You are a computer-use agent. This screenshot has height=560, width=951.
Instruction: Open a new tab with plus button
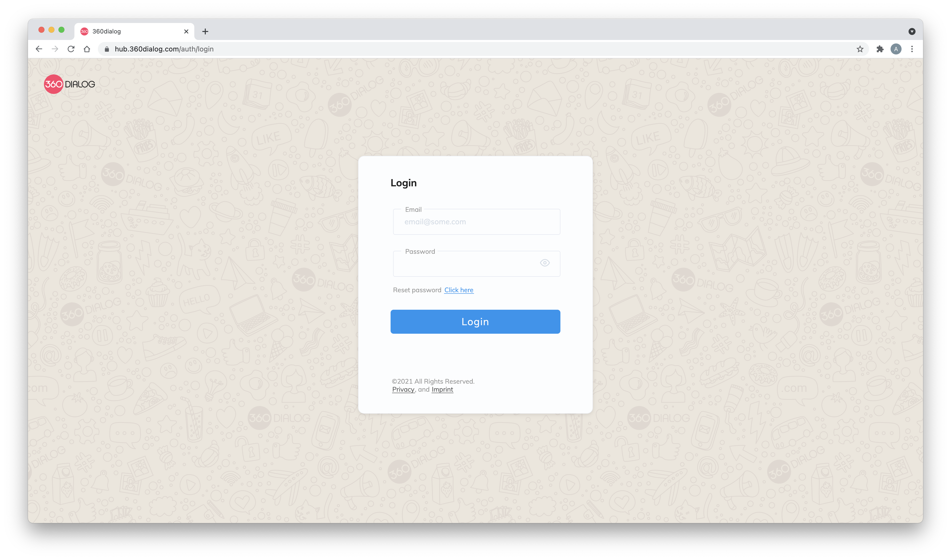[205, 31]
